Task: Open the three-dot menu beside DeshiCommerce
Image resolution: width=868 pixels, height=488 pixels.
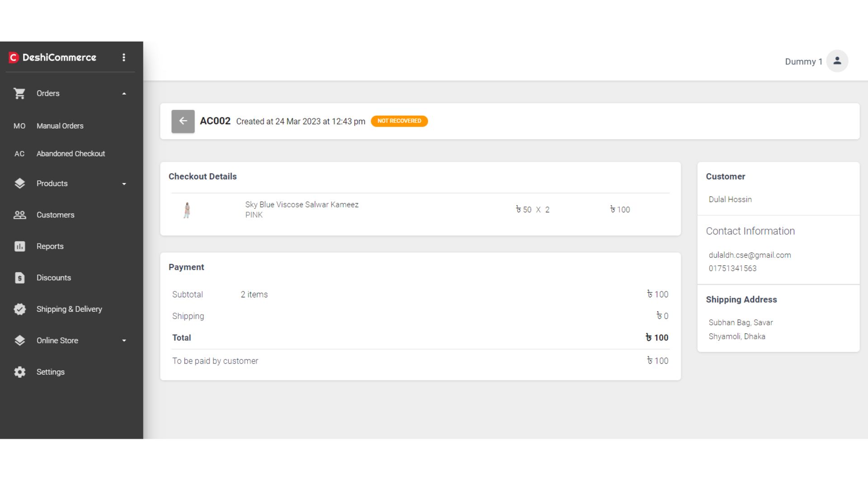Action: [124, 57]
